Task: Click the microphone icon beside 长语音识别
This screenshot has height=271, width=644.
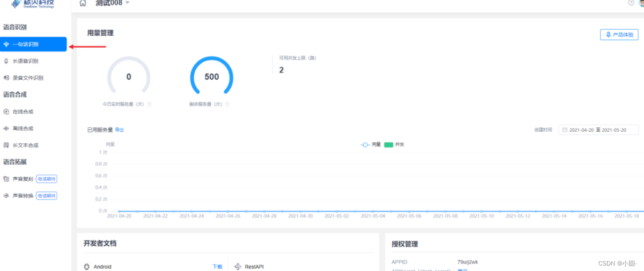Action: [6, 61]
